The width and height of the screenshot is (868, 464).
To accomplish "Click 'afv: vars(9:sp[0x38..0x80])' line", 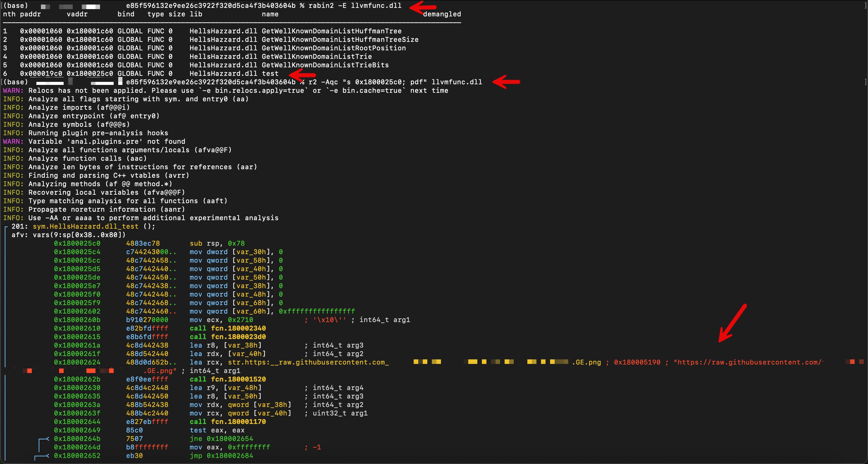I will coord(68,235).
